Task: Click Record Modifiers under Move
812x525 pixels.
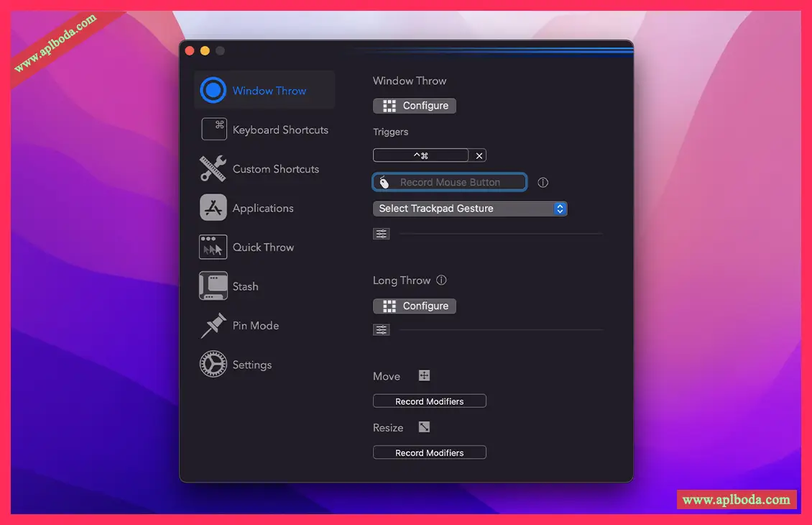Action: tap(430, 401)
